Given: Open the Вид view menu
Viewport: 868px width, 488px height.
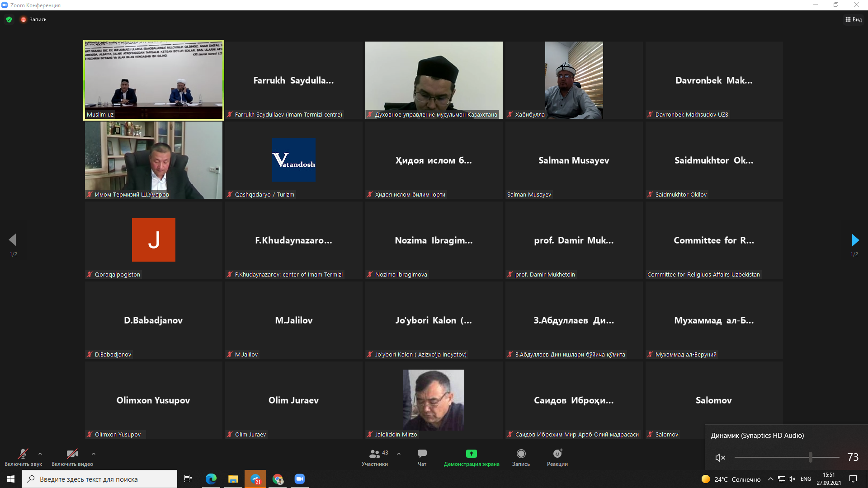Looking at the screenshot, I should 854,19.
